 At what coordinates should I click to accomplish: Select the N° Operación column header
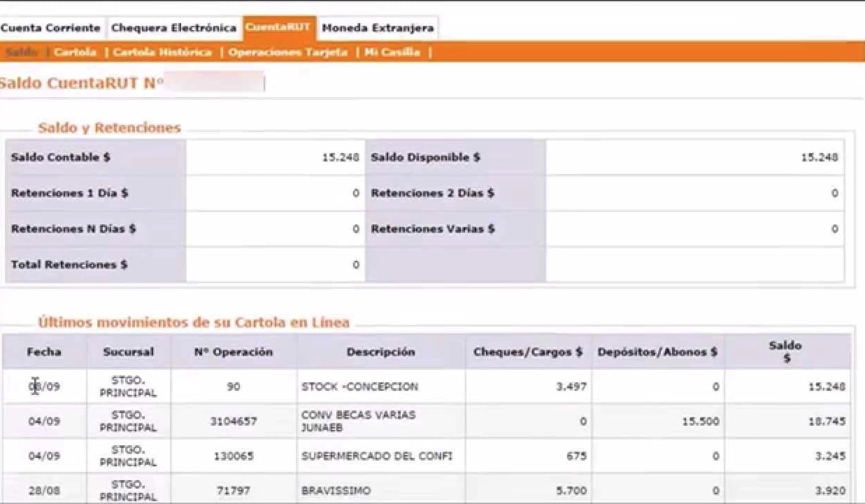pyautogui.click(x=234, y=353)
